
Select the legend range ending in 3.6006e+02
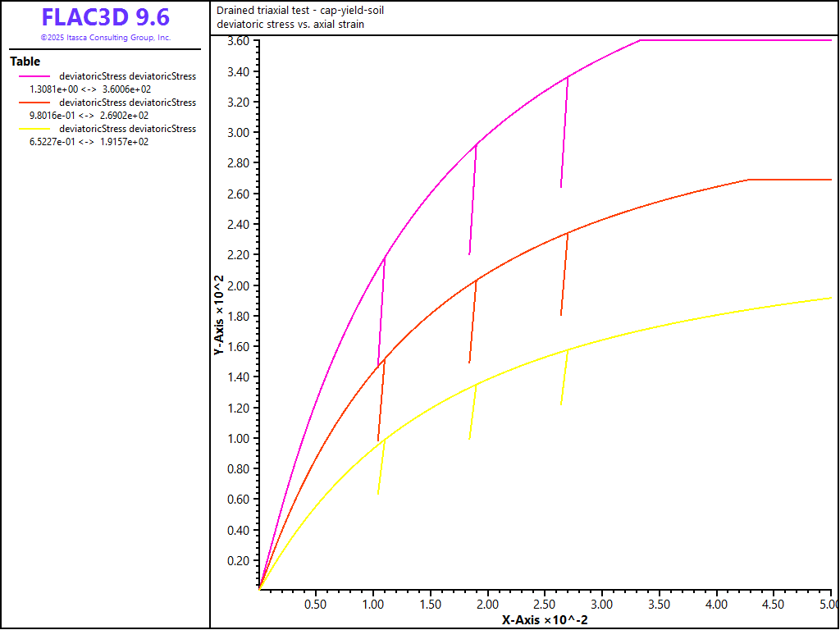[89, 89]
